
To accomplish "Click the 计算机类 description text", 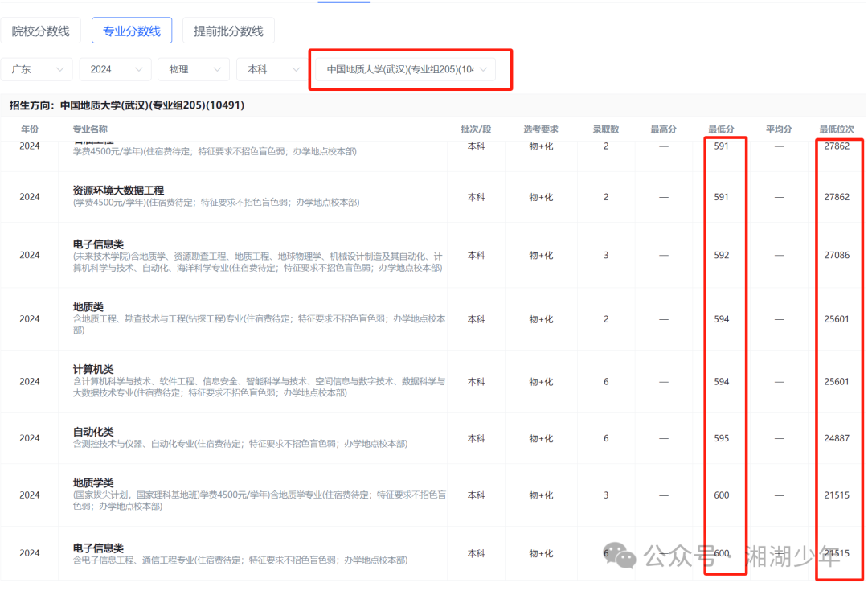I will (259, 388).
